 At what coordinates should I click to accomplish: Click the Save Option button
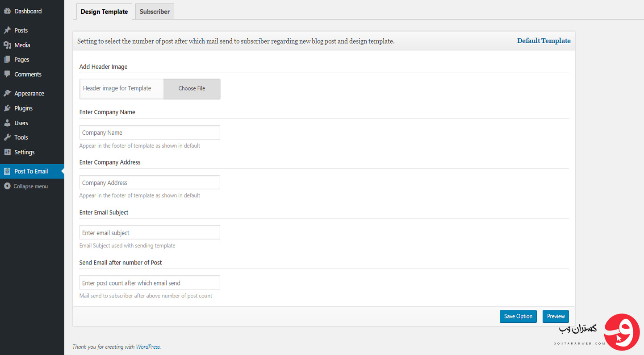518,316
